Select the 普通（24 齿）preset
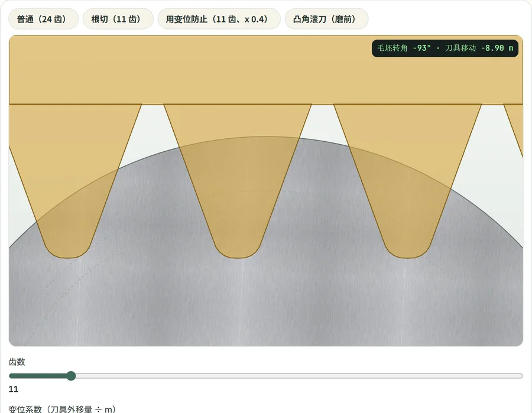This screenshot has width=532, height=413. (x=43, y=19)
